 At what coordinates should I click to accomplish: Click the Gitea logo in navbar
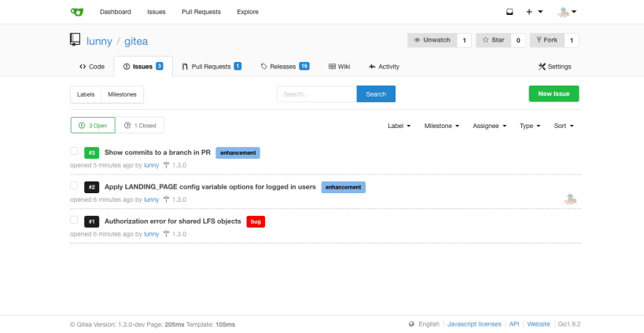tap(77, 12)
